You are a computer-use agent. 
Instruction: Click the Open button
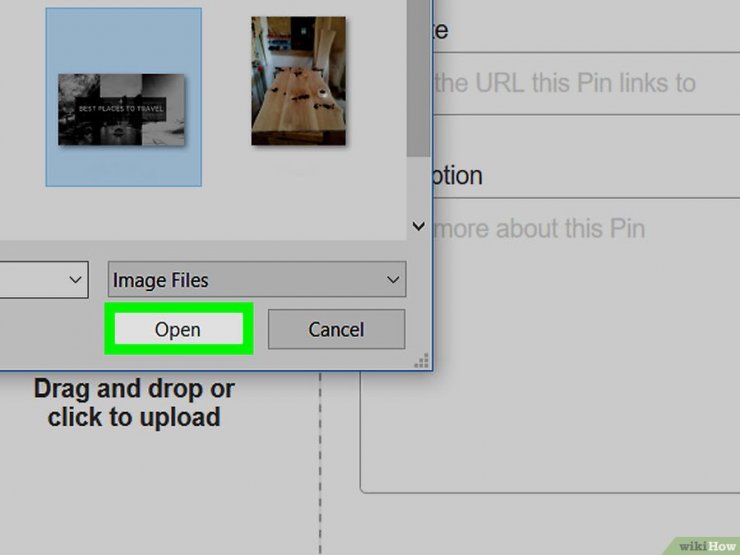(178, 329)
